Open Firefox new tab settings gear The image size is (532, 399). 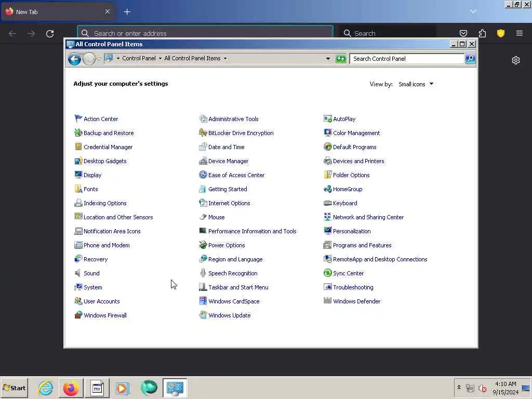[x=516, y=60]
